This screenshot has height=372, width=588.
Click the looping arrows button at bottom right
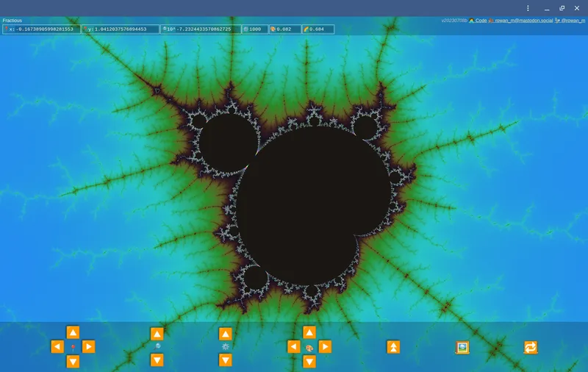click(x=530, y=347)
